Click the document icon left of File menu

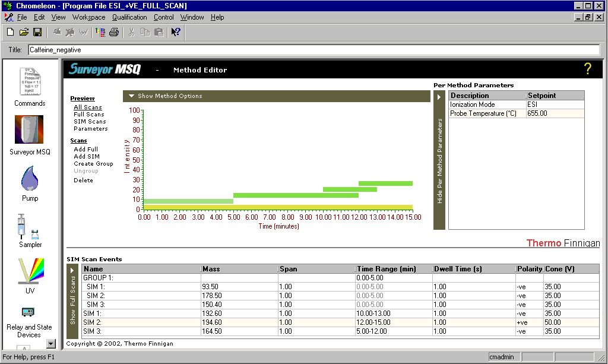8,17
